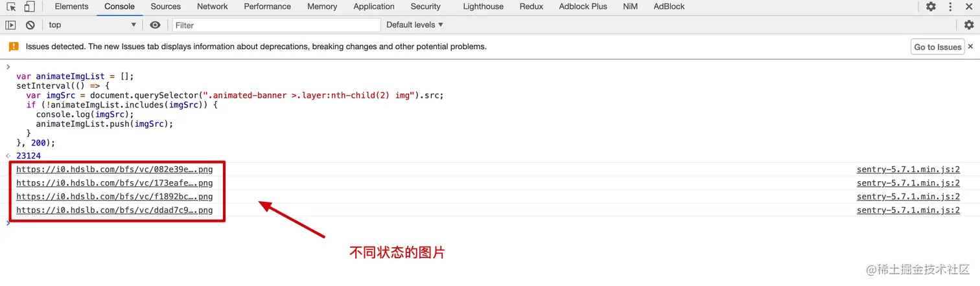980x286 pixels.
Task: Switch to the Sources tab
Action: (x=165, y=6)
